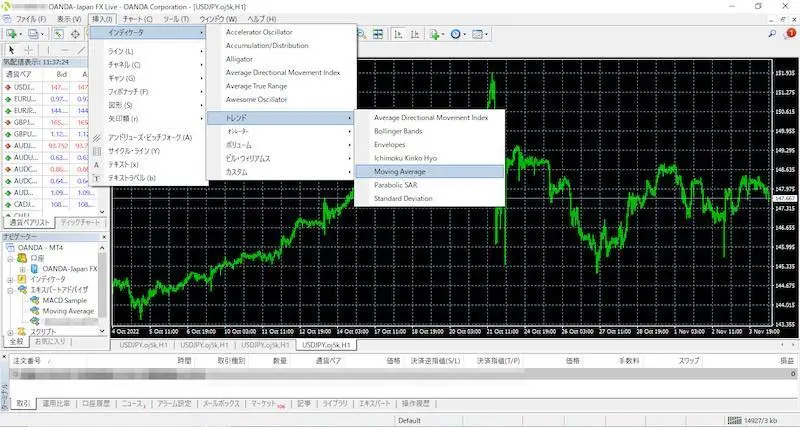
Task: Switch to the お気に入り Navigator tab
Action: [50, 341]
